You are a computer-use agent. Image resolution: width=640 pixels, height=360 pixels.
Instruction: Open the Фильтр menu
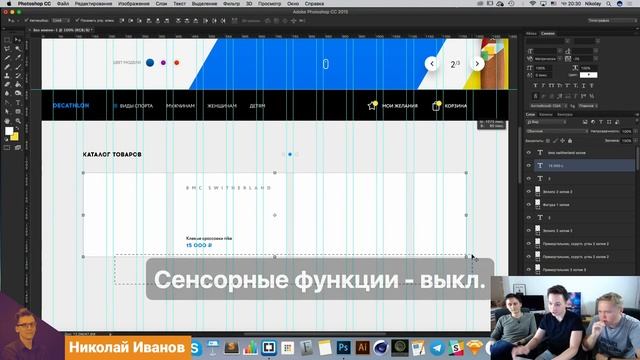coord(231,3)
